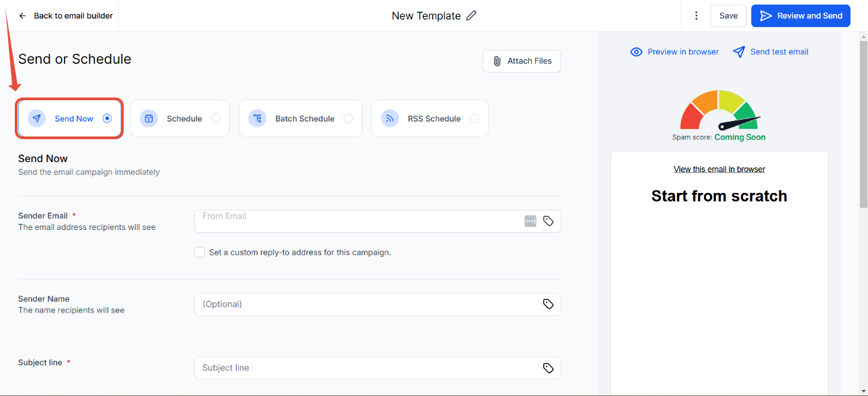Click Send test email link
The height and width of the screenshot is (396, 868).
click(771, 52)
